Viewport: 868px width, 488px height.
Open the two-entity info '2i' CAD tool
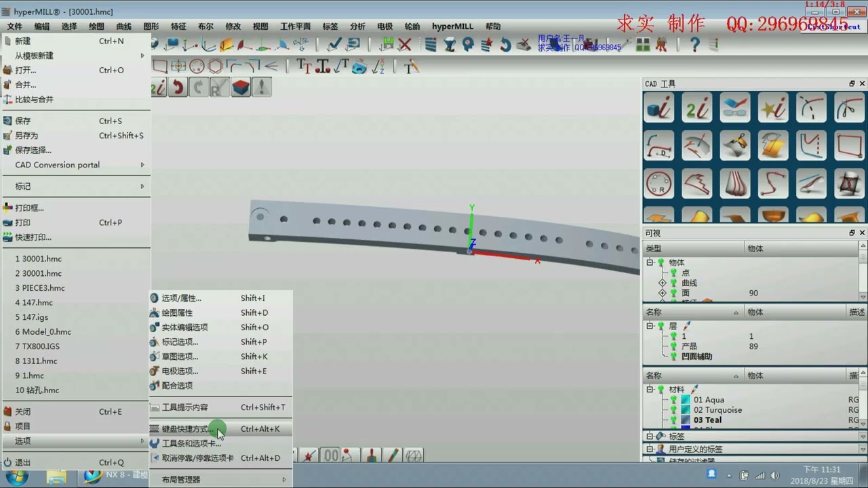696,108
